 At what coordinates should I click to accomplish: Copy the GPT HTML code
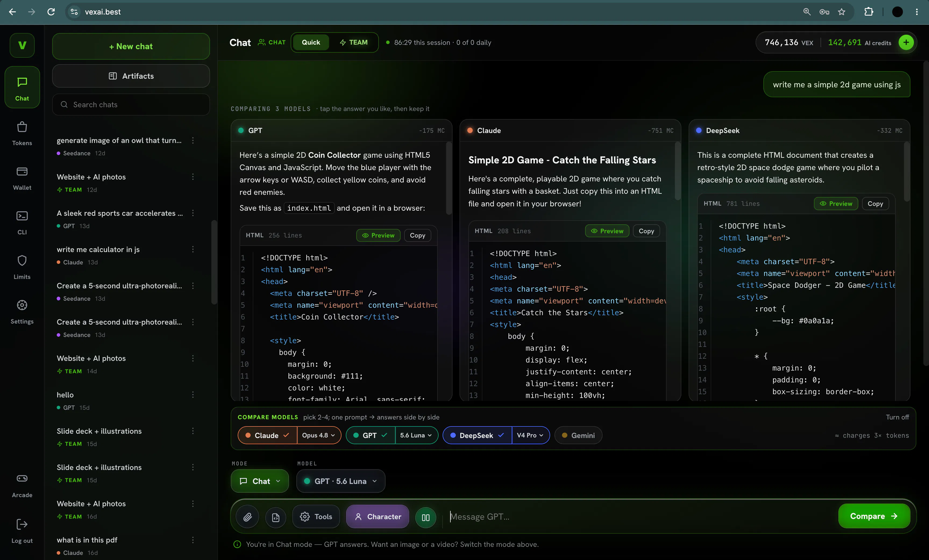tap(417, 235)
